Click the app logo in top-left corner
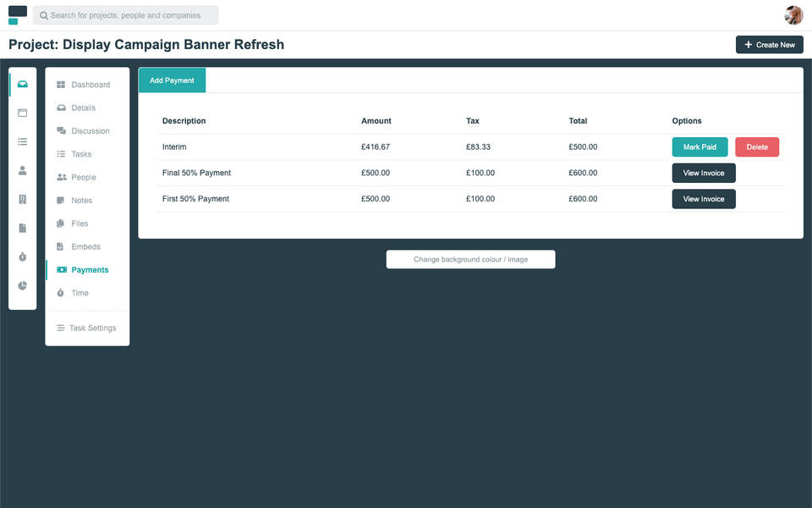Viewport: 812px width, 508px height. click(18, 15)
